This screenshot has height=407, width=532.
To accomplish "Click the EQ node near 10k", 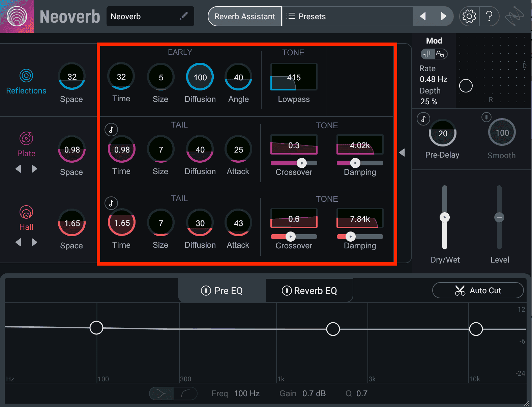I will point(476,329).
